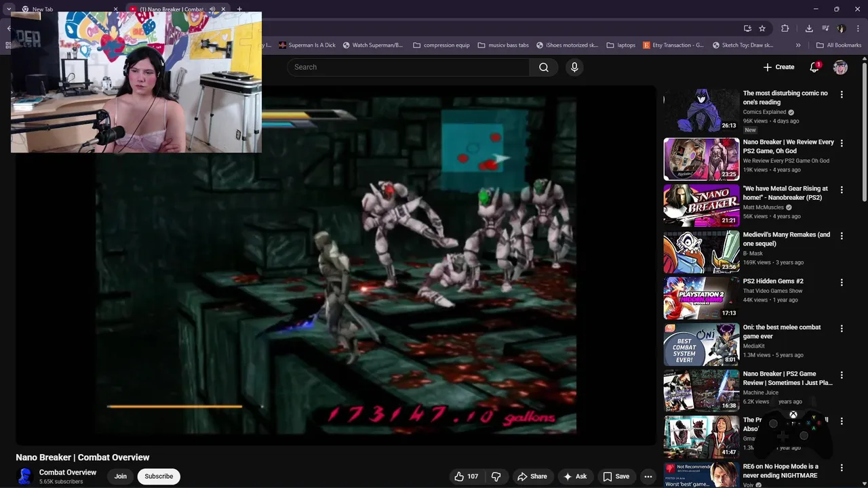Click the video player area to pause
The height and width of the screenshot is (488, 868).
click(336, 264)
